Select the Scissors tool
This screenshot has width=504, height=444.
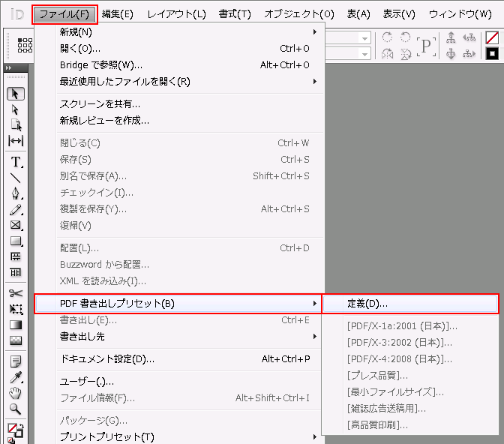click(16, 293)
